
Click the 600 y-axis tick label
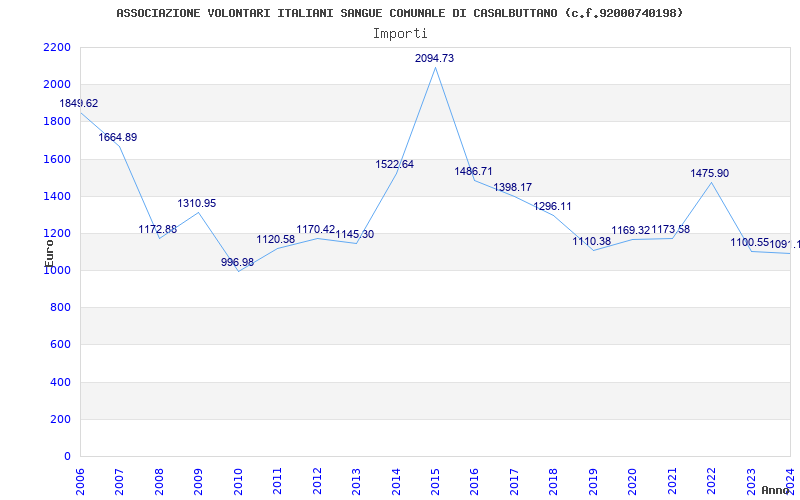coord(60,345)
